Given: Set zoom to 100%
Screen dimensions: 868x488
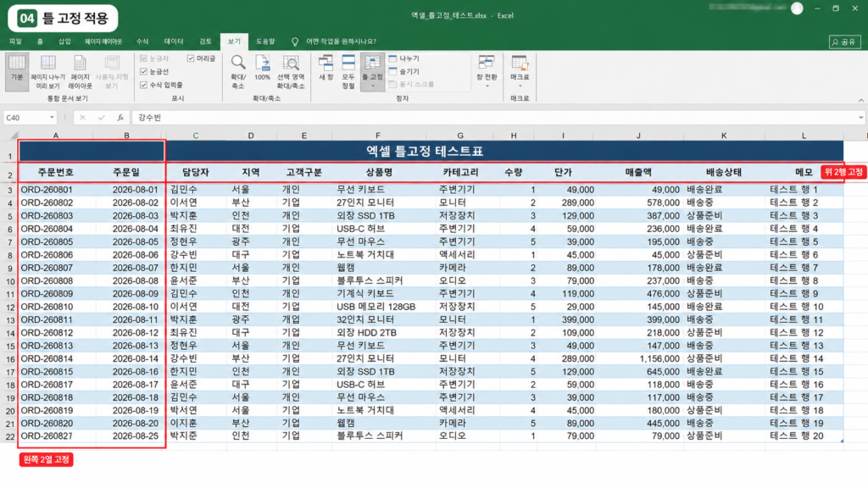Looking at the screenshot, I should [x=263, y=68].
